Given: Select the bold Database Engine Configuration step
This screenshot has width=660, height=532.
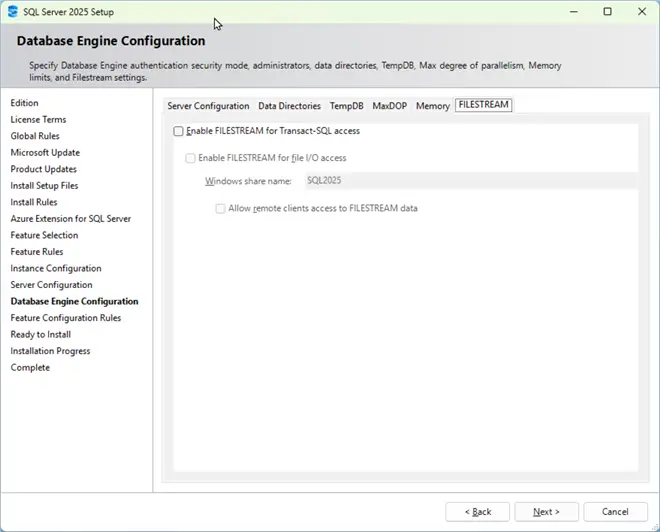Looking at the screenshot, I should click(75, 301).
